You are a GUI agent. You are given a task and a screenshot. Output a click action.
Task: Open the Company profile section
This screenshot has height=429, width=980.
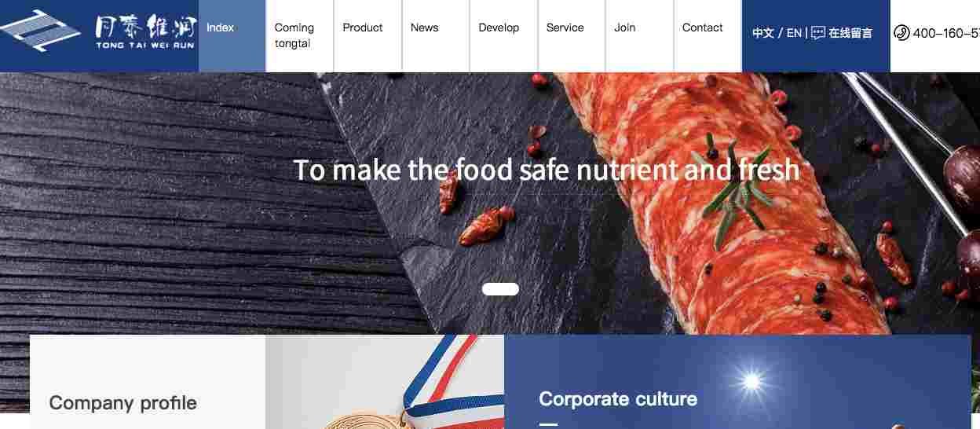[x=123, y=403]
